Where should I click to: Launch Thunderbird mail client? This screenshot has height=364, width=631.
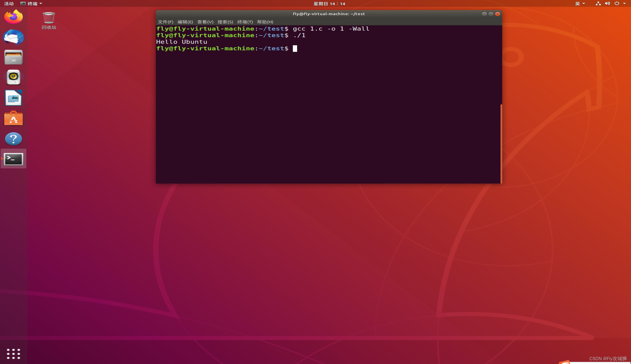coord(13,37)
